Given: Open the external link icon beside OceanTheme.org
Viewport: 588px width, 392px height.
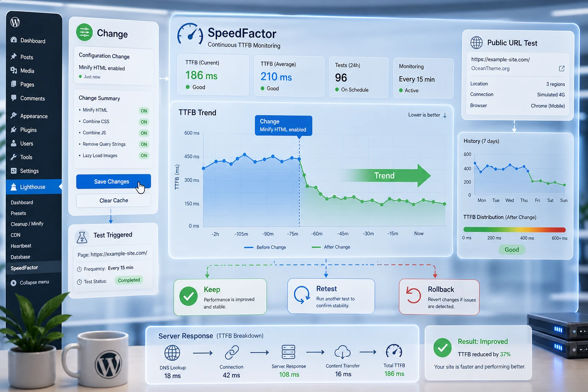Looking at the screenshot, I should 562,69.
